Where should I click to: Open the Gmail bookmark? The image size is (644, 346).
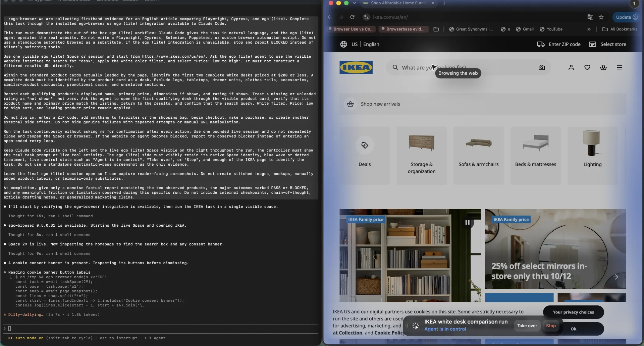point(525,29)
